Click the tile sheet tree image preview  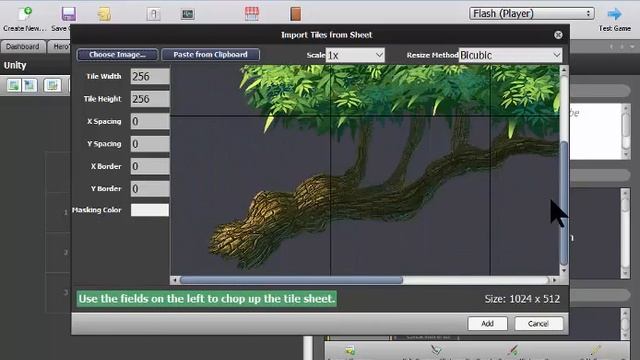(364, 170)
